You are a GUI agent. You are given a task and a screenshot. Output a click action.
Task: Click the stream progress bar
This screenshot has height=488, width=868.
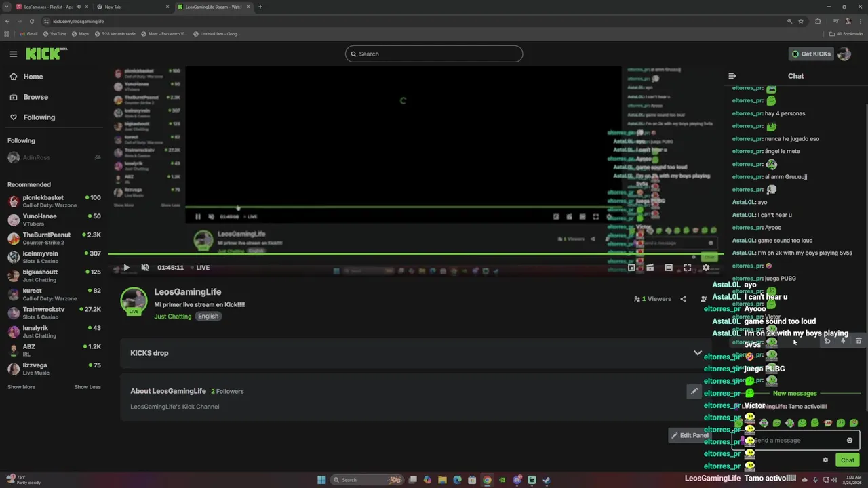click(x=416, y=254)
